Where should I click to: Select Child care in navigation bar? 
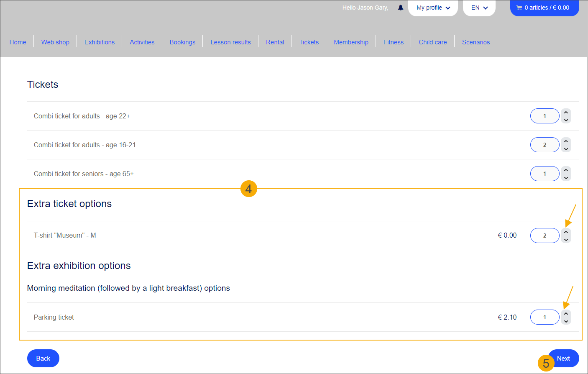tap(432, 42)
